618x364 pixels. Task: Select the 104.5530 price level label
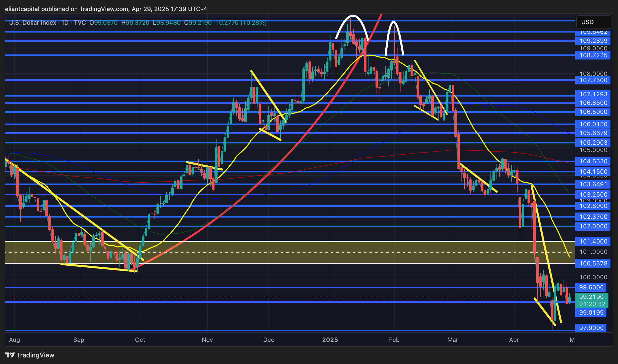click(593, 161)
